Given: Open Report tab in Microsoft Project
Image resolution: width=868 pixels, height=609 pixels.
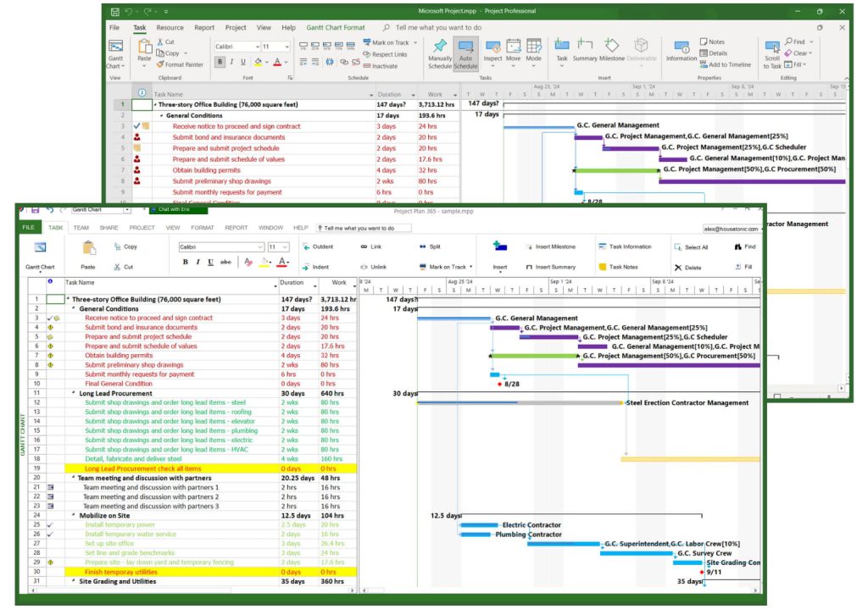Looking at the screenshot, I should 204,28.
